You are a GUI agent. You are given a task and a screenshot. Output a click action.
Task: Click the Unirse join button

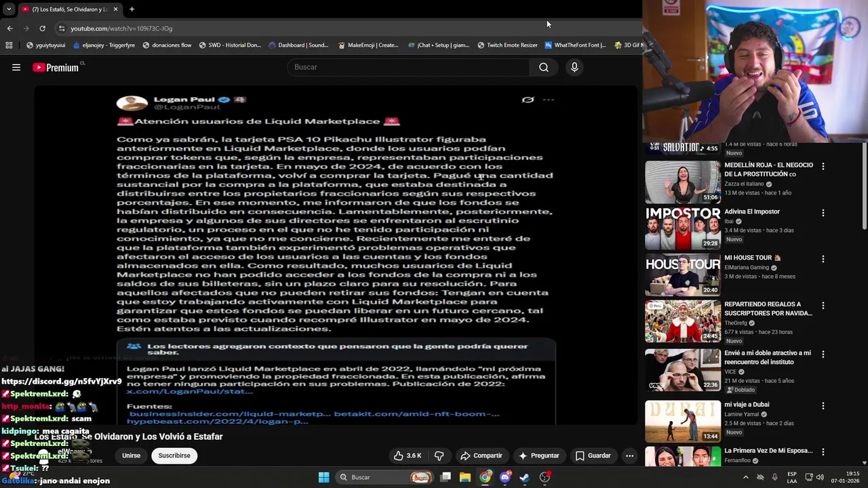point(131,455)
